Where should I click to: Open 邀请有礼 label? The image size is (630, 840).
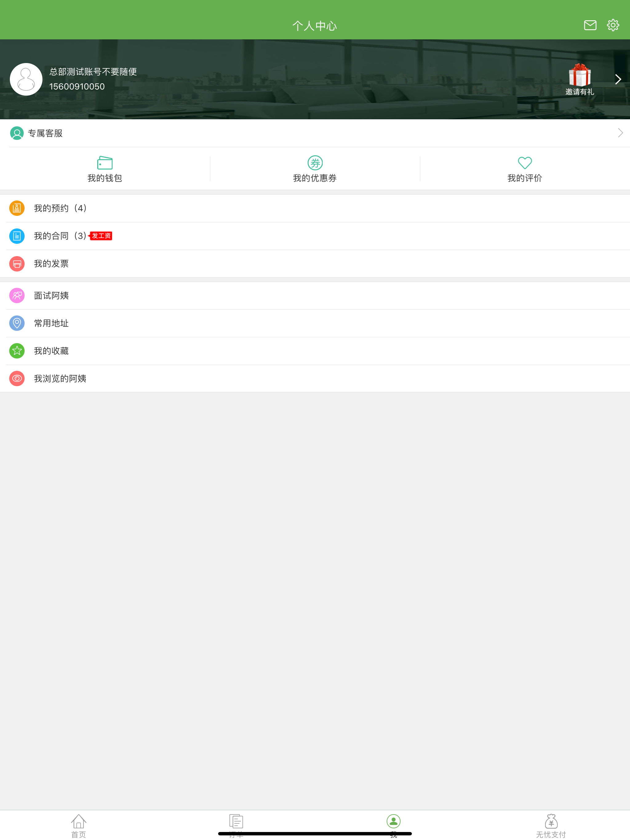pos(580,92)
